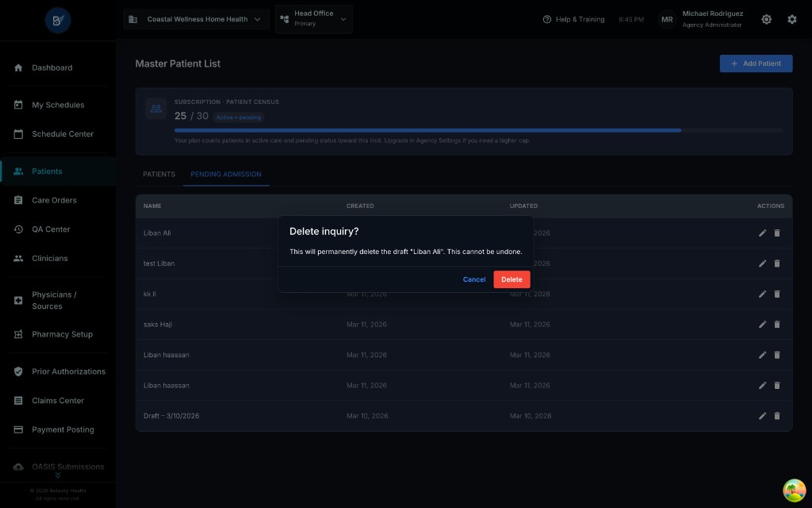Click the Payment Posting card icon
The width and height of the screenshot is (812, 508).
[18, 429]
